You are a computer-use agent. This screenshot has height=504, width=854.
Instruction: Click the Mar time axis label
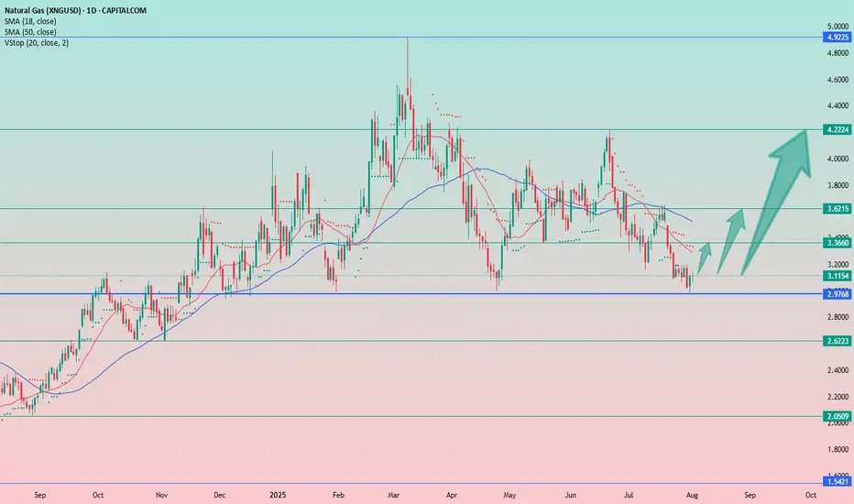[x=394, y=495]
